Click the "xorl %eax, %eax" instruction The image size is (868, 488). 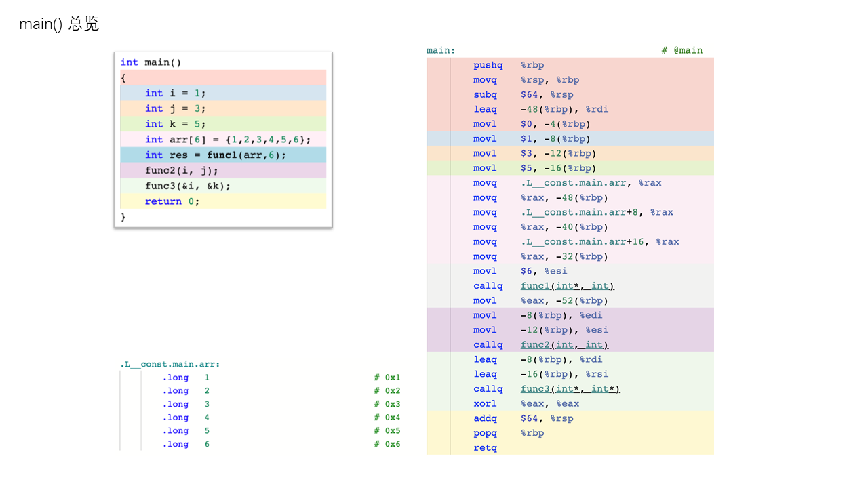click(x=526, y=404)
